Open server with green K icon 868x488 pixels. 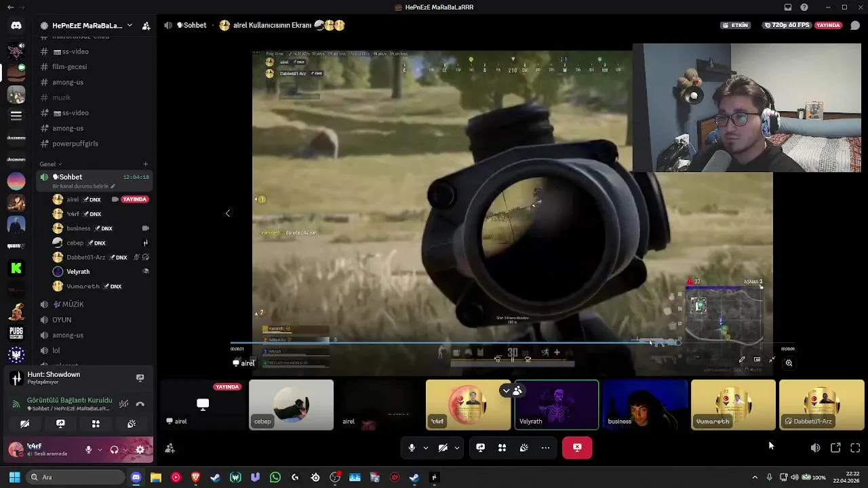point(16,268)
